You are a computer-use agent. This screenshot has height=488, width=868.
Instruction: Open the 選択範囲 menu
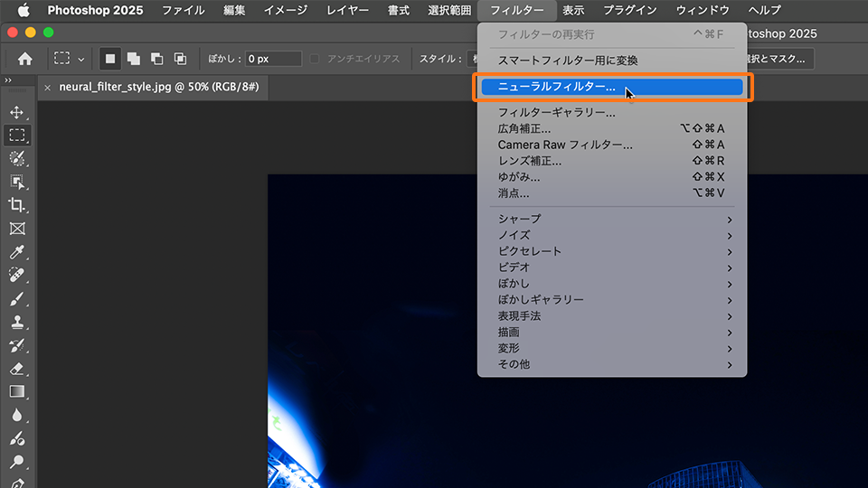pyautogui.click(x=449, y=10)
